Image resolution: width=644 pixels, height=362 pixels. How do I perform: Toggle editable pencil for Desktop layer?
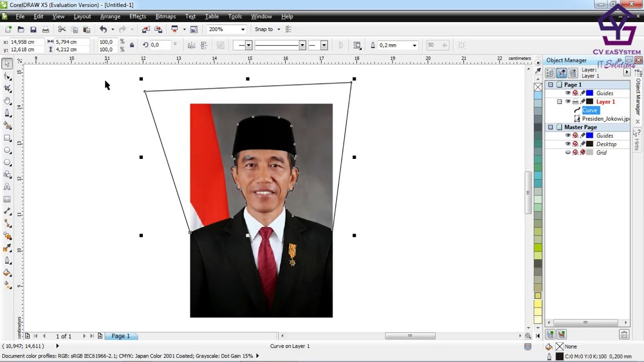[x=583, y=144]
